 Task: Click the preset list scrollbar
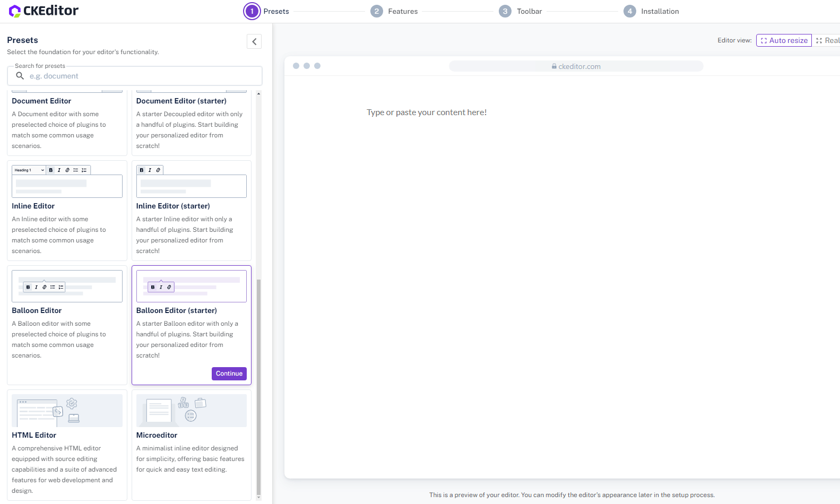[x=258, y=386]
